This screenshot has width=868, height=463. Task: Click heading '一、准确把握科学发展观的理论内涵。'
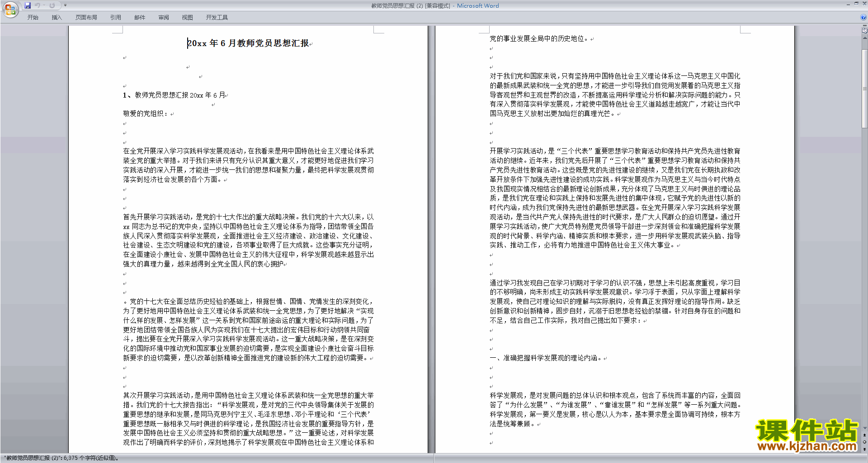[x=546, y=358]
